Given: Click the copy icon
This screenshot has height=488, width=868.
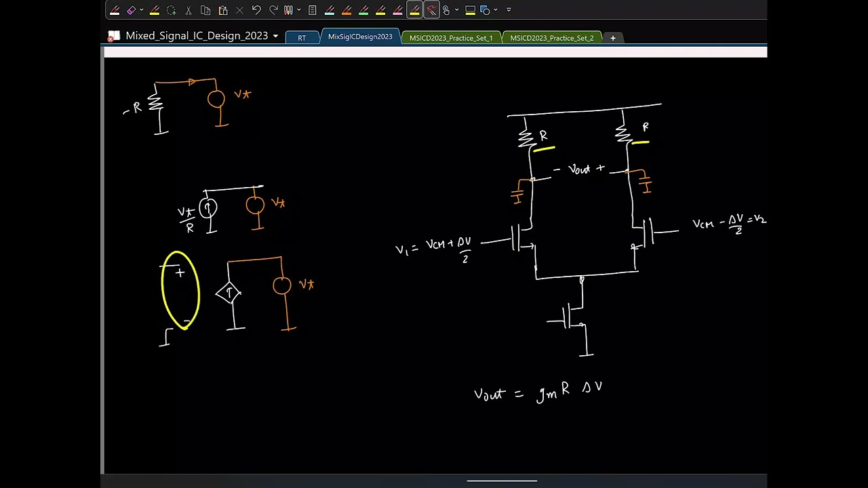Looking at the screenshot, I should (x=205, y=10).
